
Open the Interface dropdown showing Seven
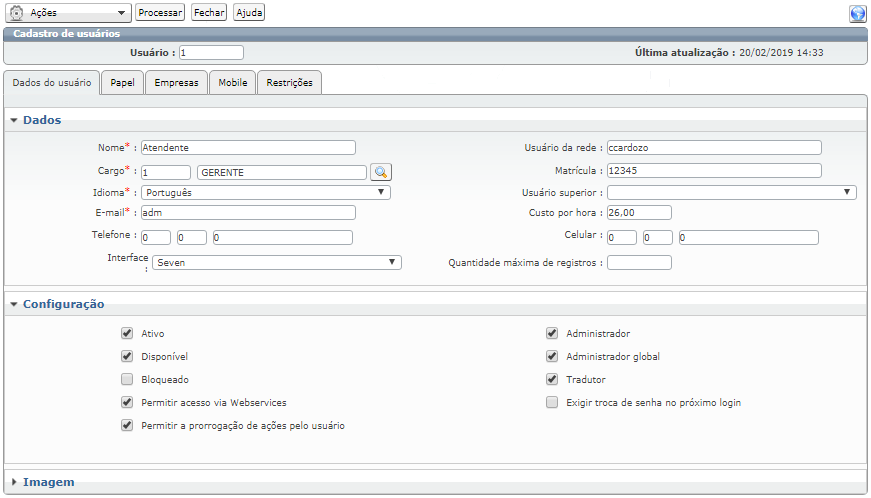(277, 262)
